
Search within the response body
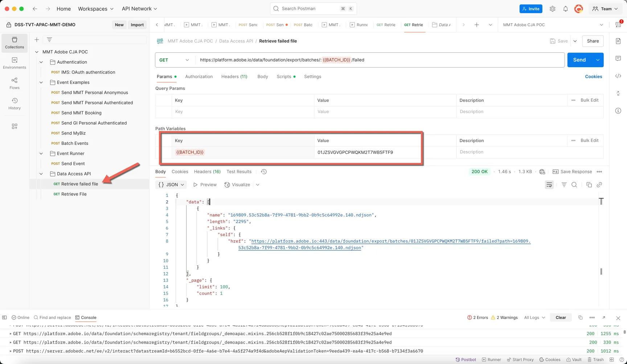(x=574, y=185)
